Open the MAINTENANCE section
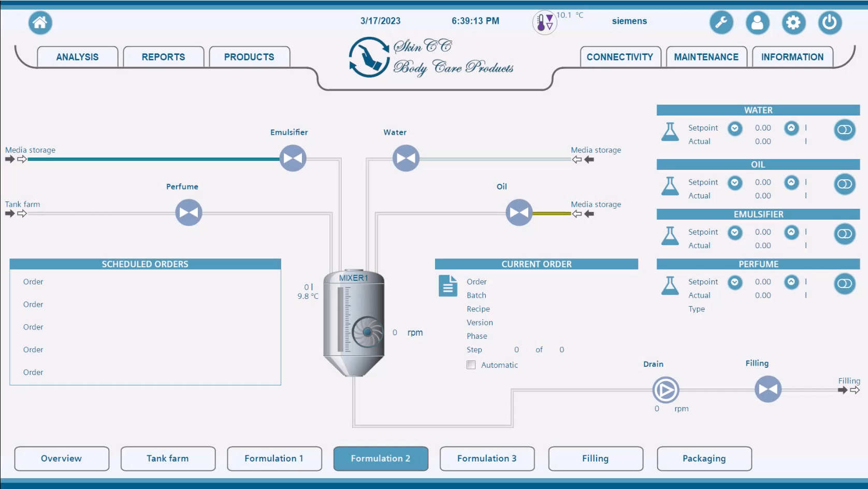This screenshot has height=489, width=868. (x=706, y=57)
